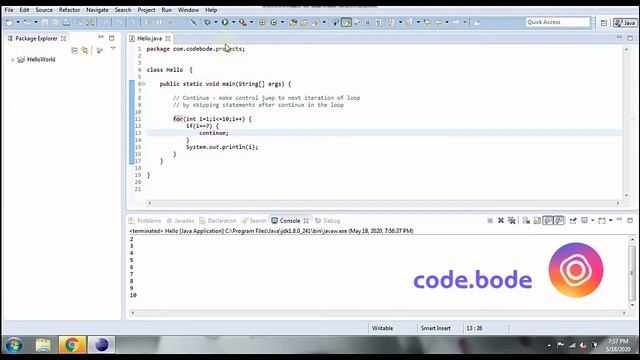Switch to the Declaration tab
640x360 pixels.
[x=218, y=220]
